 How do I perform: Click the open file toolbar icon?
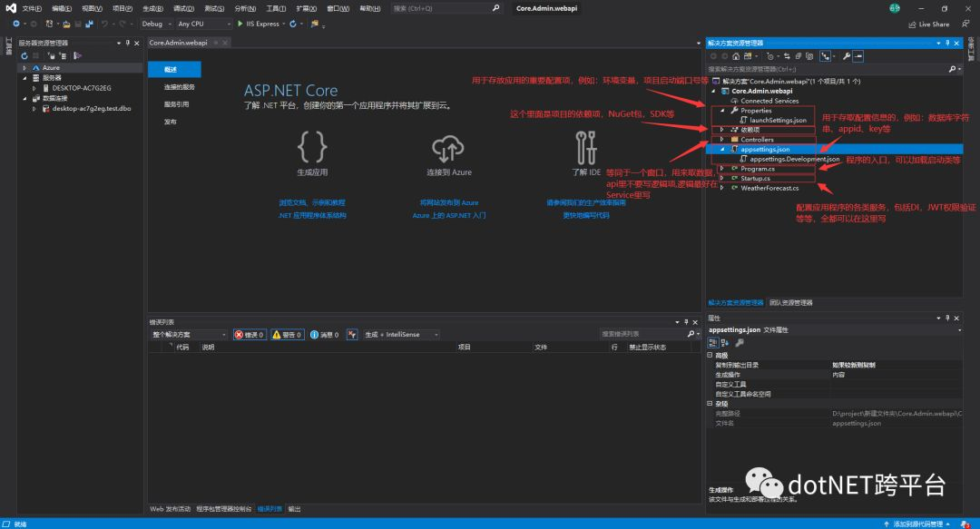pyautogui.click(x=66, y=24)
